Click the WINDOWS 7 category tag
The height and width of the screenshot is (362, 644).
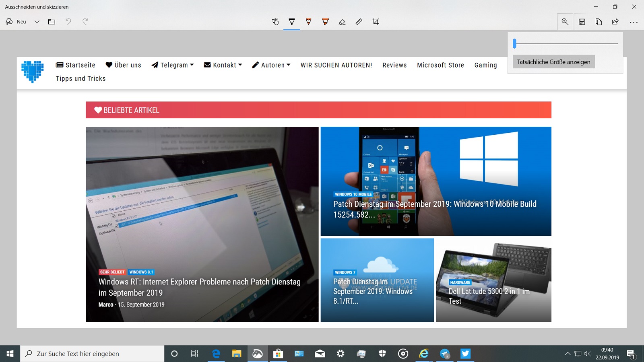point(345,272)
